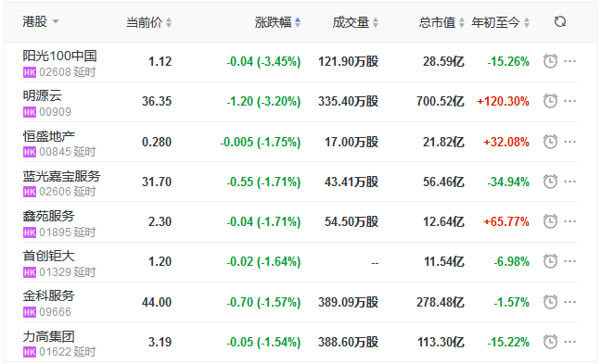Screen dimensions: 601x364
Task: Select the 389.09万股 volume cell
Action: [349, 302]
